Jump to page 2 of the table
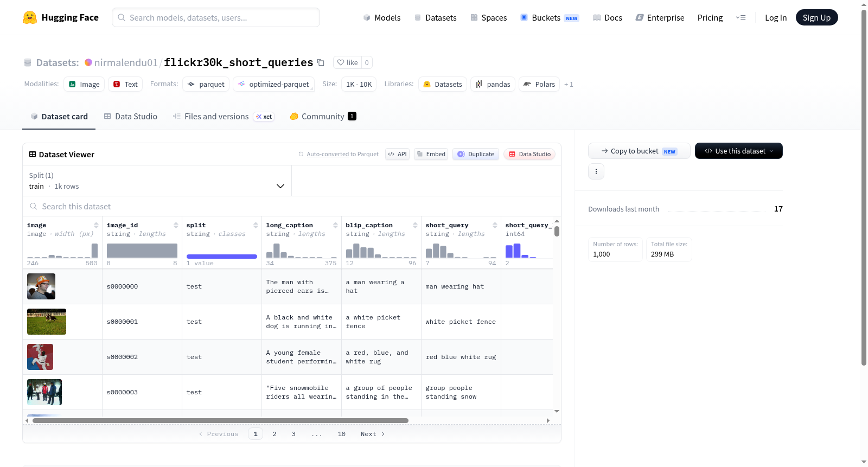This screenshot has height=467, width=868. (x=275, y=434)
